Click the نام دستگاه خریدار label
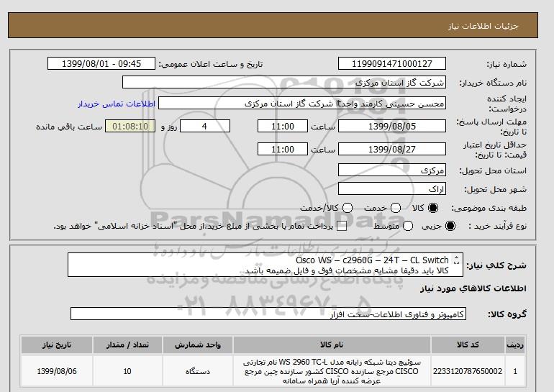Image resolution: width=554 pixels, height=392 pixels. (x=493, y=83)
